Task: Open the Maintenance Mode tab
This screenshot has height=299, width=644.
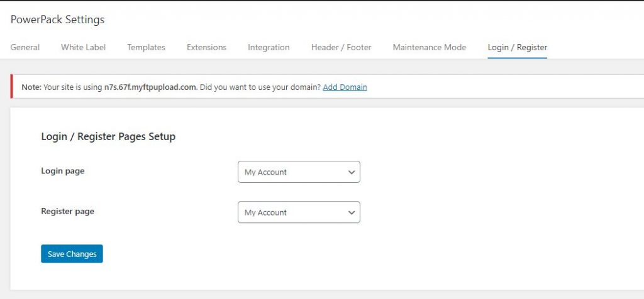Action: pyautogui.click(x=429, y=47)
